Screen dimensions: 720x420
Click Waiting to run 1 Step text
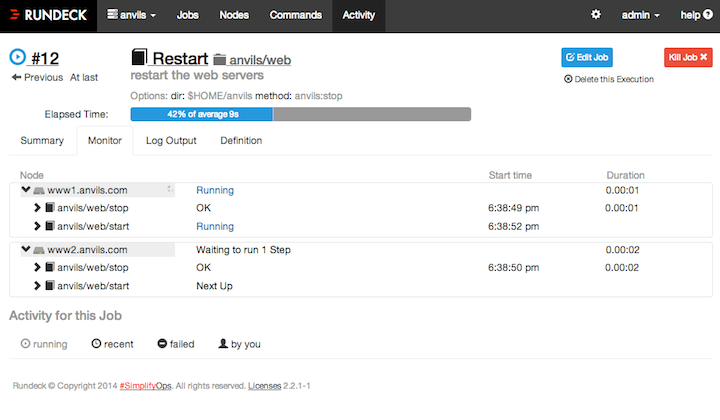point(243,250)
